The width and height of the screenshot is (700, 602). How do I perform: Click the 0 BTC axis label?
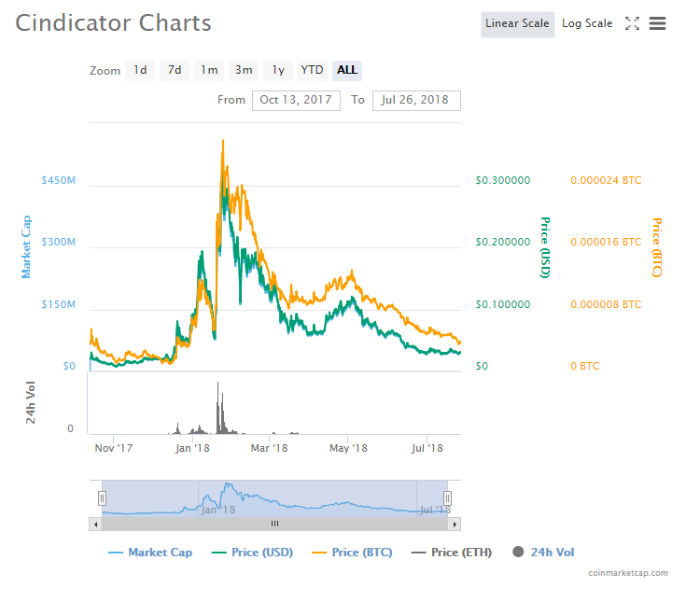pos(585,366)
